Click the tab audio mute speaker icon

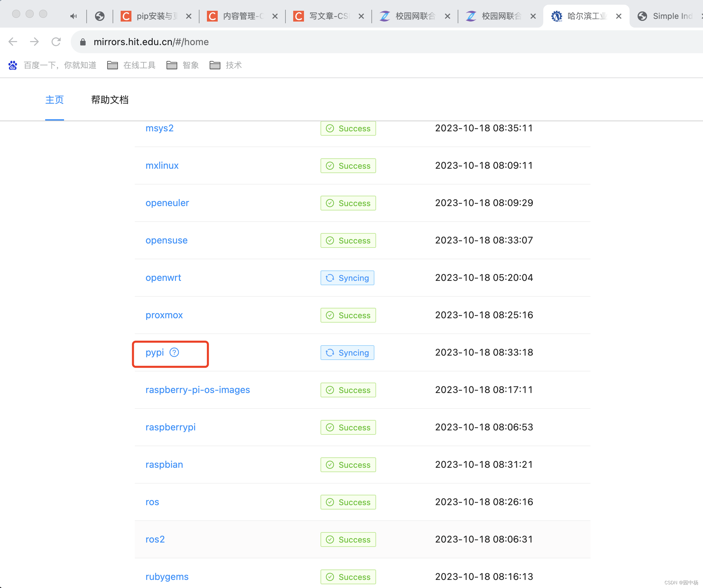point(73,16)
